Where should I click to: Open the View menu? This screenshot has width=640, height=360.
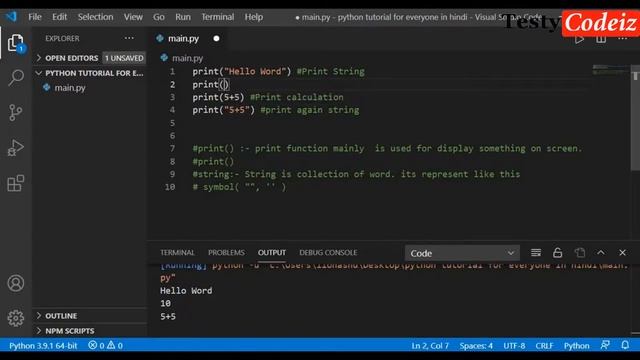[x=133, y=17]
